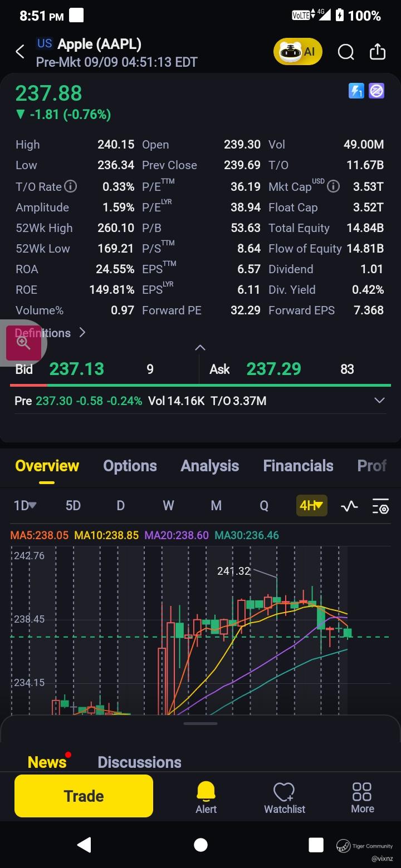Tap the Forward EPS value 7.368
This screenshot has height=868, width=401.
coord(369,310)
